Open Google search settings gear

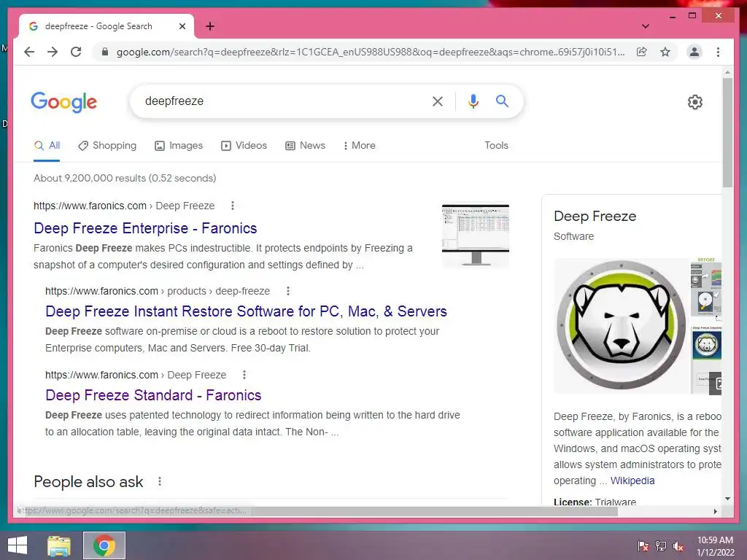tap(695, 102)
